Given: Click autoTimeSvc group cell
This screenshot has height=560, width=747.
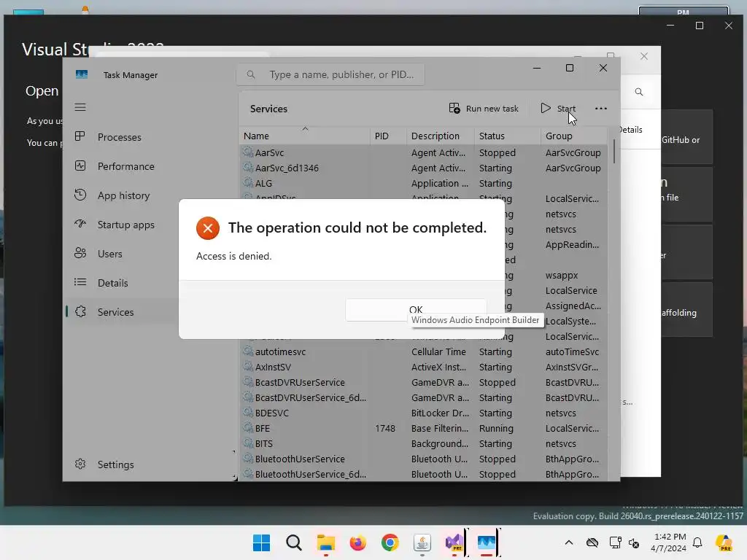Looking at the screenshot, I should tap(572, 352).
